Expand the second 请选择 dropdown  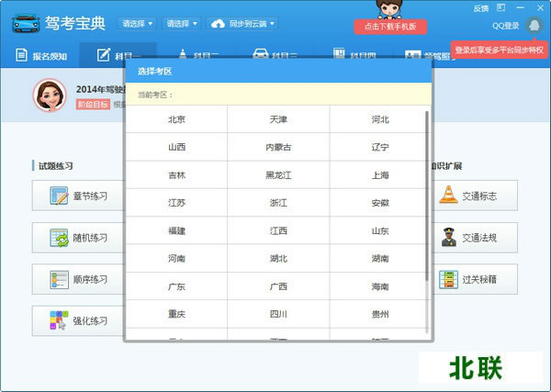coord(183,23)
